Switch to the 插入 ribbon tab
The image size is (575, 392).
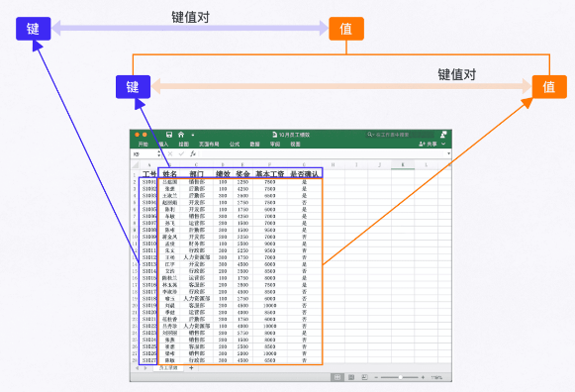pyautogui.click(x=163, y=145)
